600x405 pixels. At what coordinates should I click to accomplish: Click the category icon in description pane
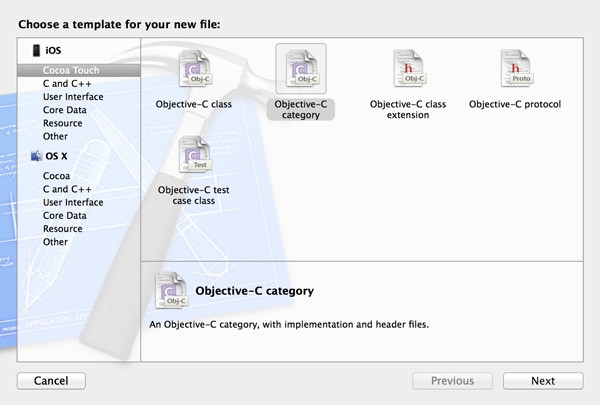[171, 290]
